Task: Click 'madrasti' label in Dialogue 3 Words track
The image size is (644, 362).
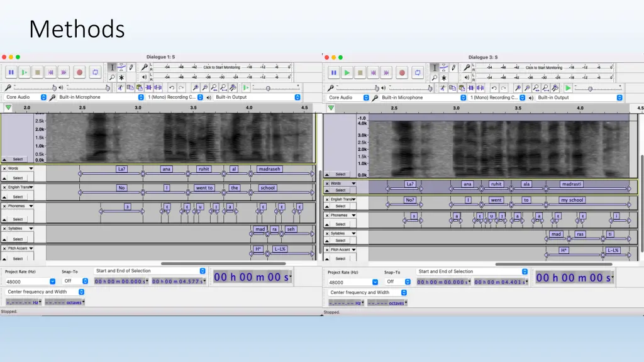Action: click(571, 184)
